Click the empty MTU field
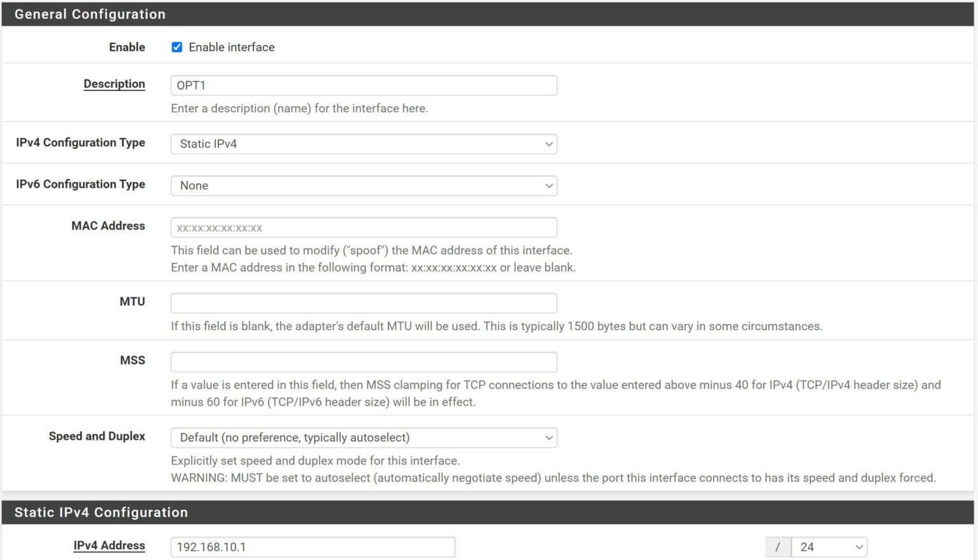The height and width of the screenshot is (560, 978). pos(363,303)
